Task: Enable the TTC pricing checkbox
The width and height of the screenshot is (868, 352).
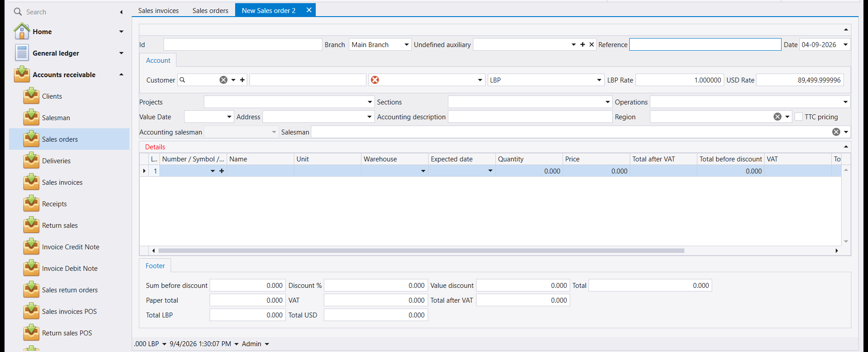Action: (x=799, y=117)
